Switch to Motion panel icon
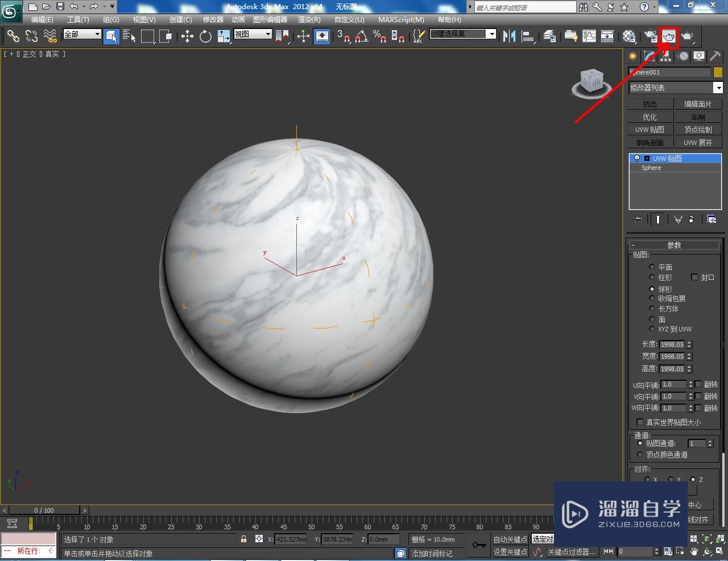728x561 pixels. coord(683,56)
